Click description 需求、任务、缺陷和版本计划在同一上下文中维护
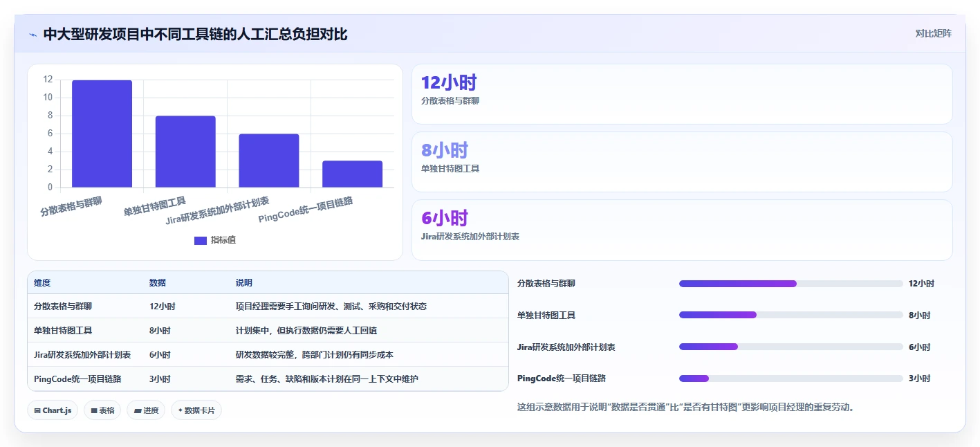Screen dimensions: 980x447 pos(327,379)
